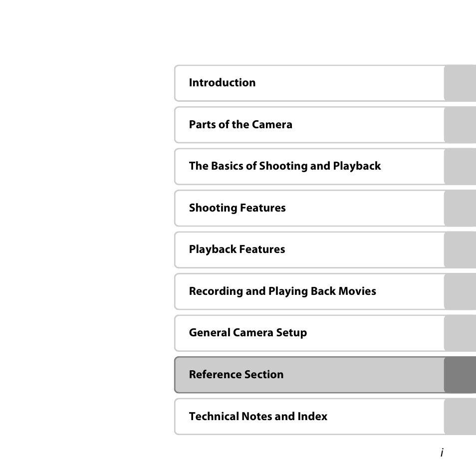Jump to Playback Features
The image size is (476, 476).
(309, 250)
